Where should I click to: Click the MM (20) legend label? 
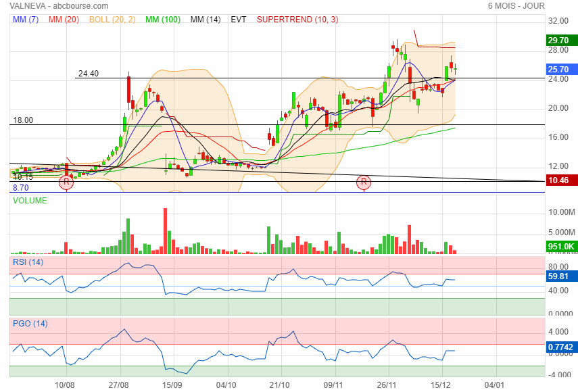64,20
